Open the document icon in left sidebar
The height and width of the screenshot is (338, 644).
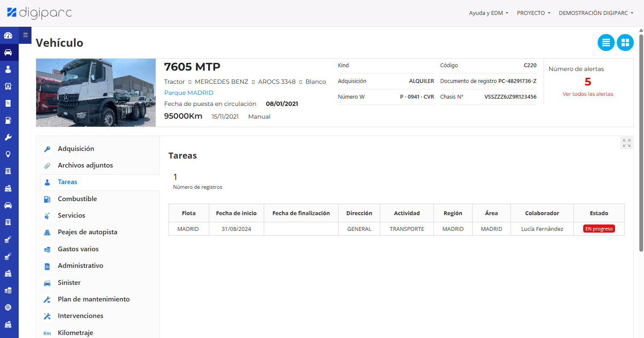(8, 103)
